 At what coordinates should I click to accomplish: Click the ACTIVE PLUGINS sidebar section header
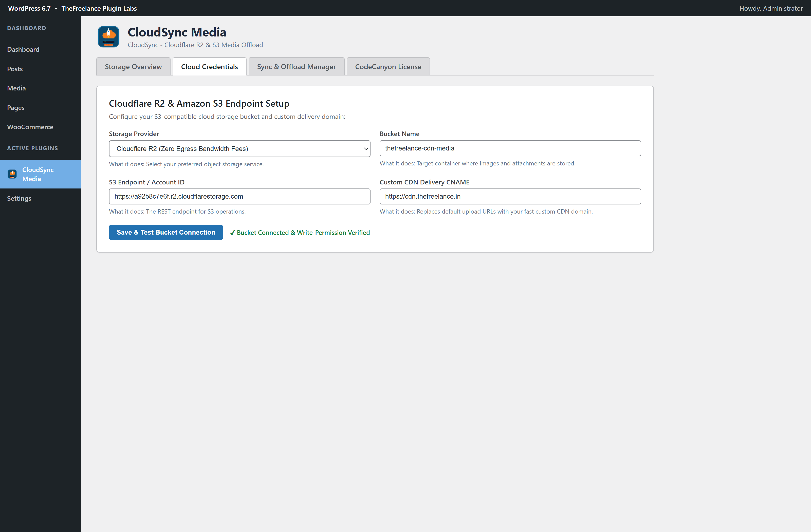point(32,148)
